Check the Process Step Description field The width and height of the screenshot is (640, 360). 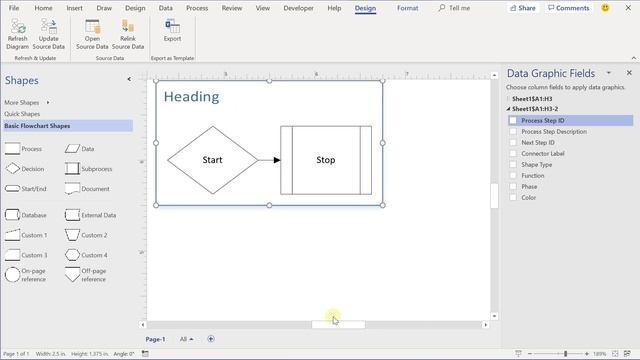pyautogui.click(x=513, y=131)
